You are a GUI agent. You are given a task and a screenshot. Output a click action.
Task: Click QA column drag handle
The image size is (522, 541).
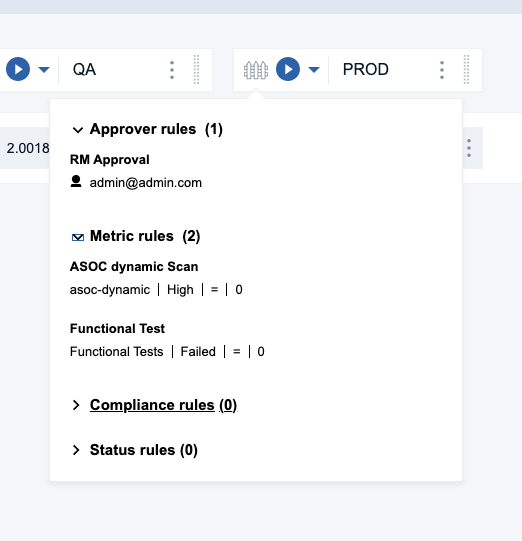tap(196, 69)
